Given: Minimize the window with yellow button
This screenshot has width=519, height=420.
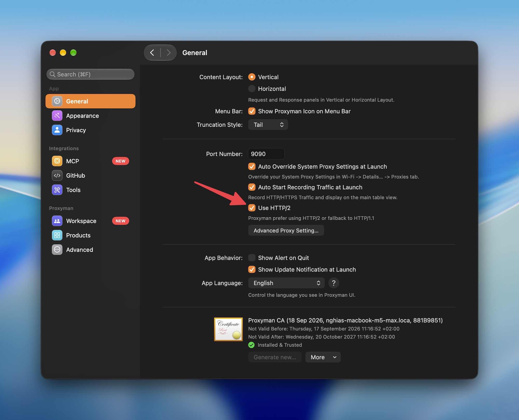Looking at the screenshot, I should tap(63, 53).
